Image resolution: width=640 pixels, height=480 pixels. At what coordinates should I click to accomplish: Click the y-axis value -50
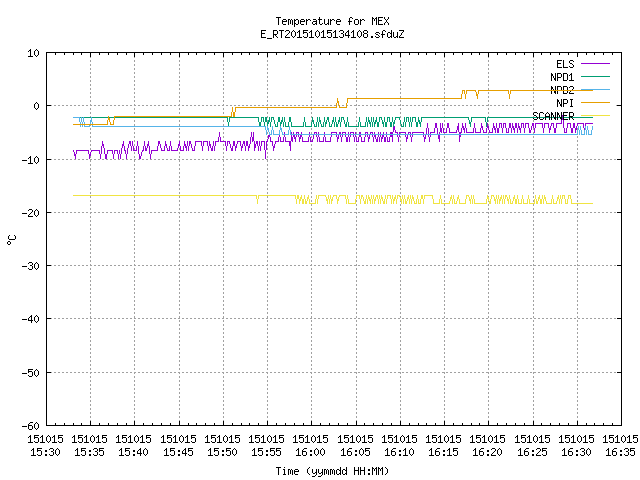(31, 373)
